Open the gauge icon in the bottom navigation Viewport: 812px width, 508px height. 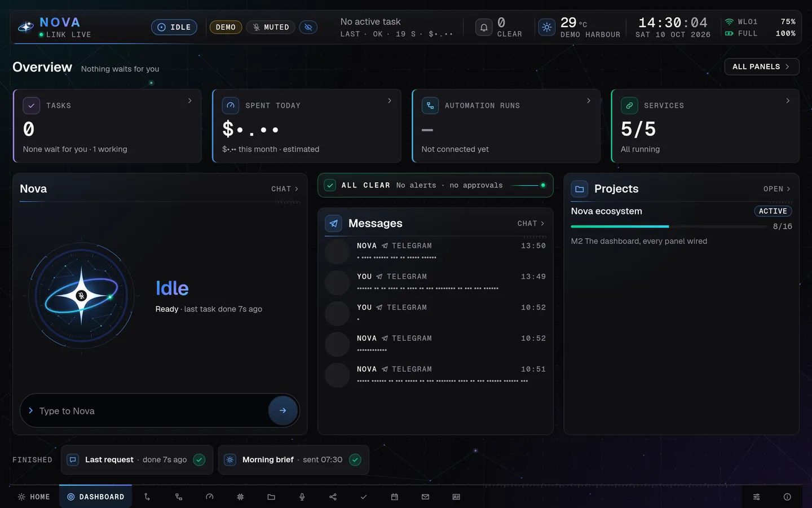click(x=210, y=497)
